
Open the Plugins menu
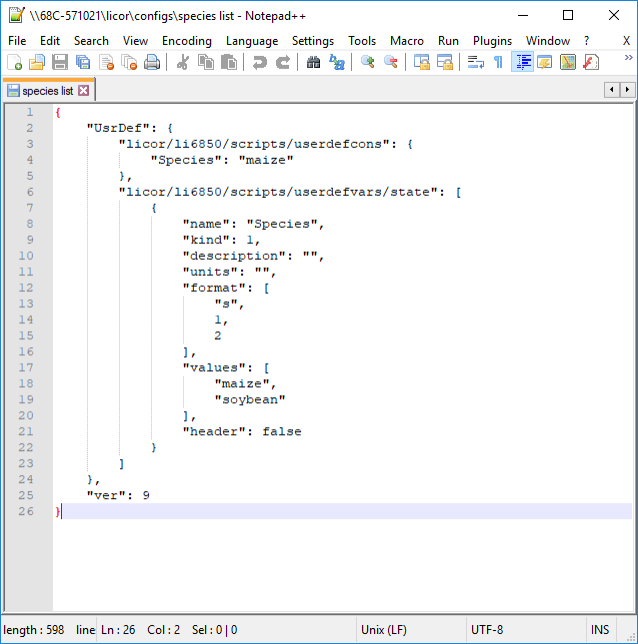click(492, 41)
